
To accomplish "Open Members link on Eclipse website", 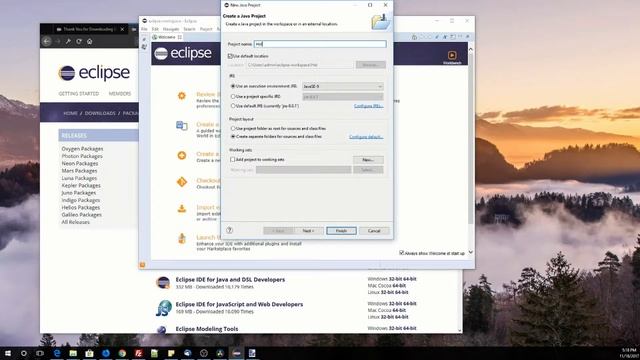I will (x=120, y=93).
